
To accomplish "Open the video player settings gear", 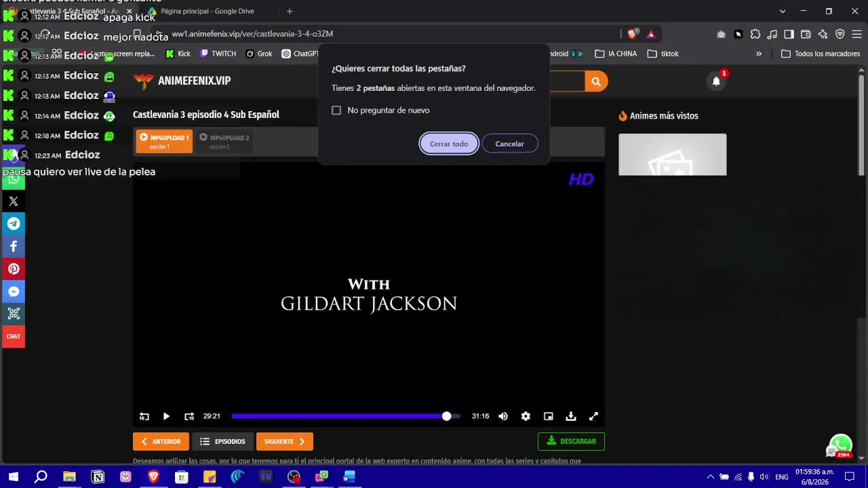I will tap(526, 416).
